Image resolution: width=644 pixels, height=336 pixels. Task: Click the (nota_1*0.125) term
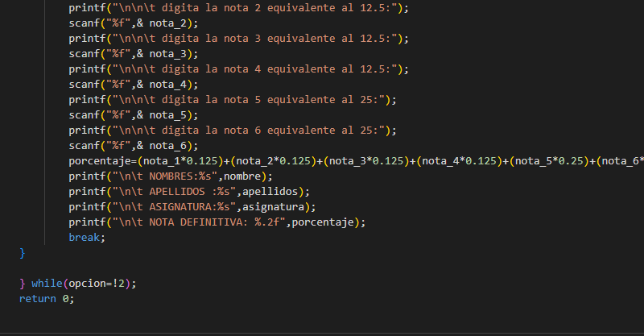[x=180, y=161]
